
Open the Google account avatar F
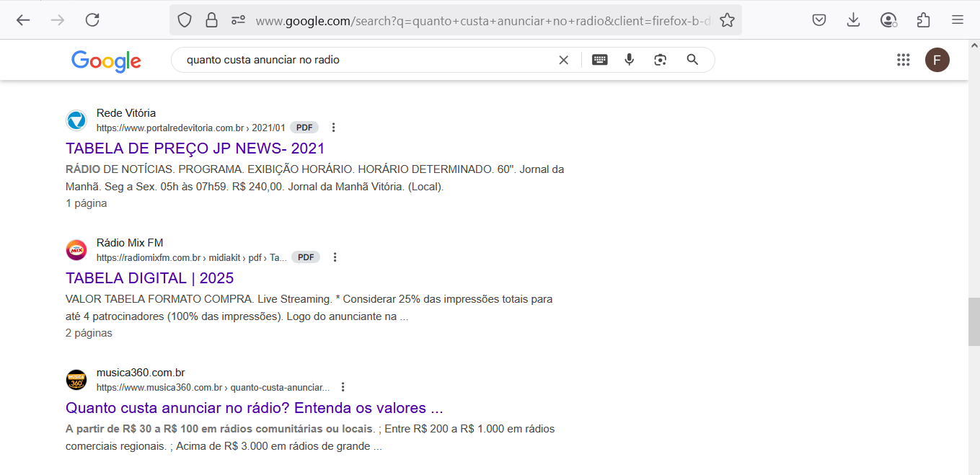pyautogui.click(x=937, y=60)
